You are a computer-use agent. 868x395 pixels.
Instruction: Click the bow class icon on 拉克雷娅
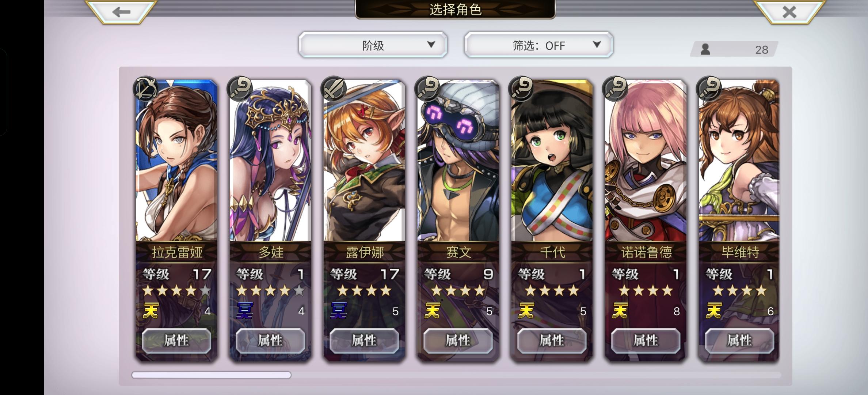point(145,88)
